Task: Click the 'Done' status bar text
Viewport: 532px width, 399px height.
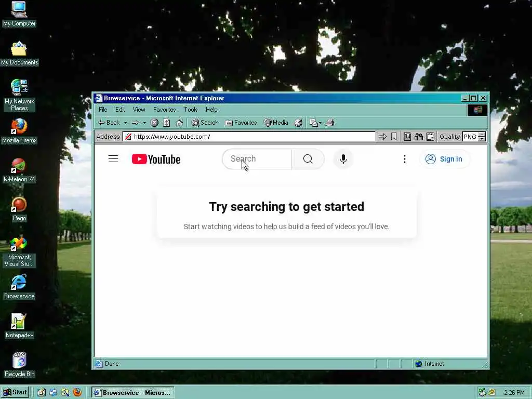Action: coord(112,364)
